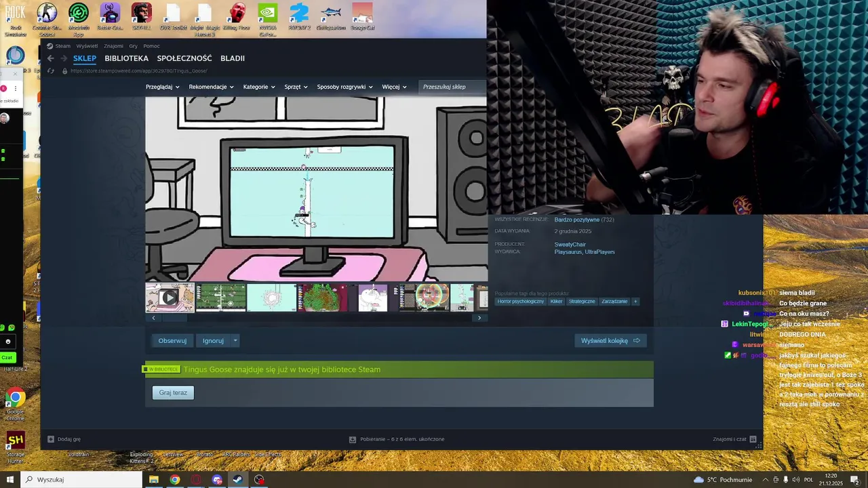Screen dimensions: 868x488
Task: Open OVR Toolkit desktop shortcut
Action: pos(174,17)
